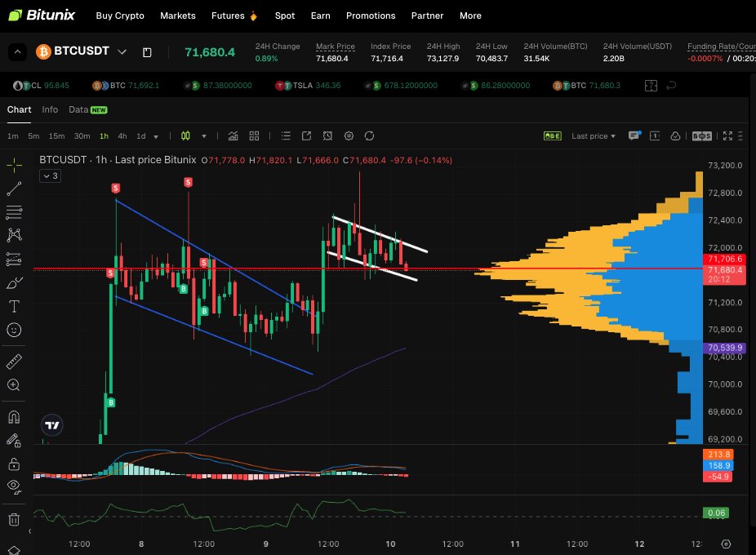Select the pattern drawing tool
Screen dimensions: 756x555
pos(14,235)
